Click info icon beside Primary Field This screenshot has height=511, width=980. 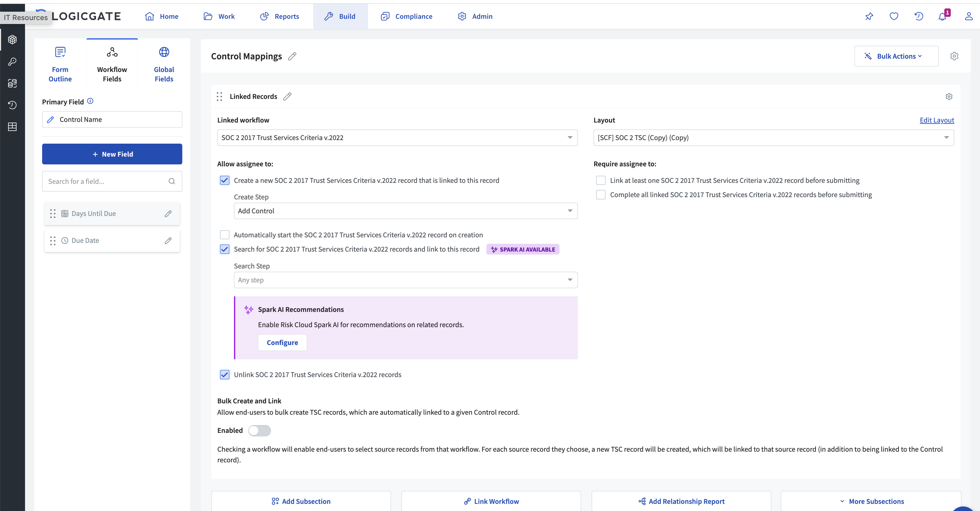[x=90, y=101]
